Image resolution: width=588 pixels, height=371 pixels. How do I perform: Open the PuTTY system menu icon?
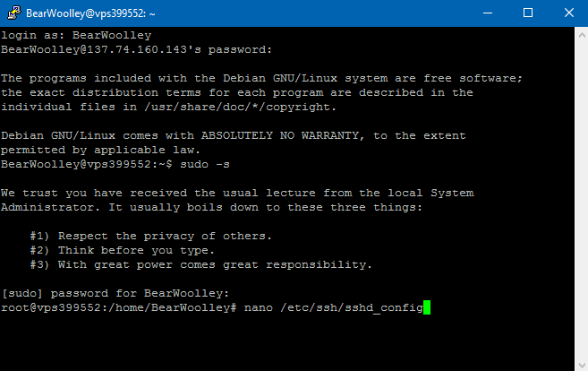[x=13, y=13]
